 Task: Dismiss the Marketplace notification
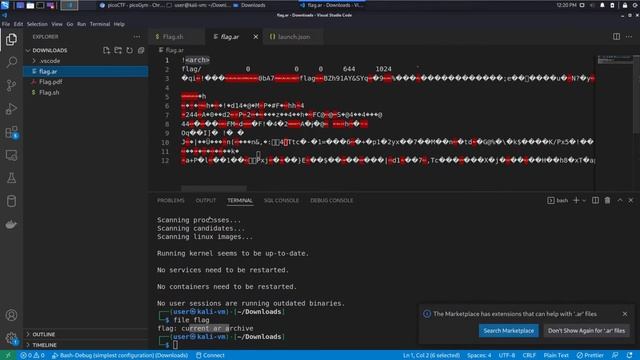[x=625, y=314]
